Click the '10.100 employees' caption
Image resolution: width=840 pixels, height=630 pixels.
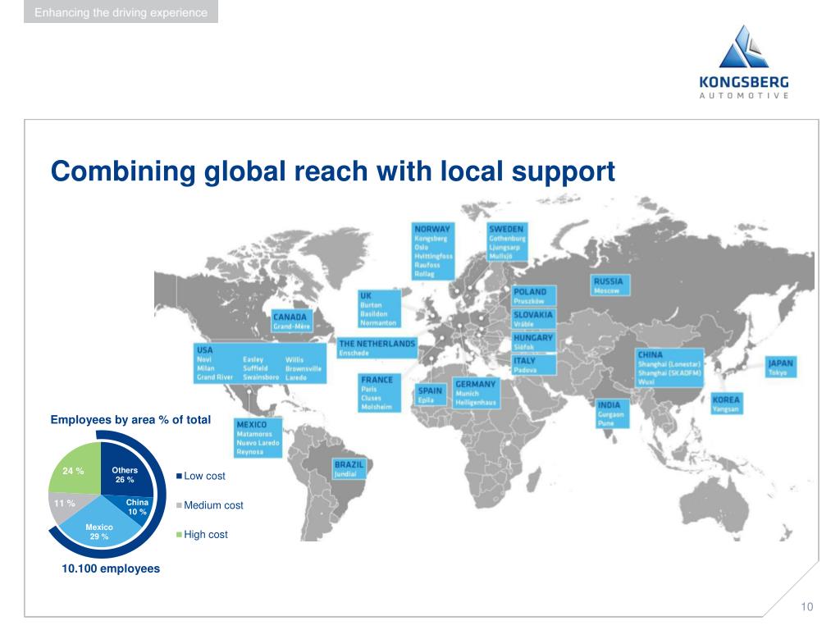coord(111,569)
